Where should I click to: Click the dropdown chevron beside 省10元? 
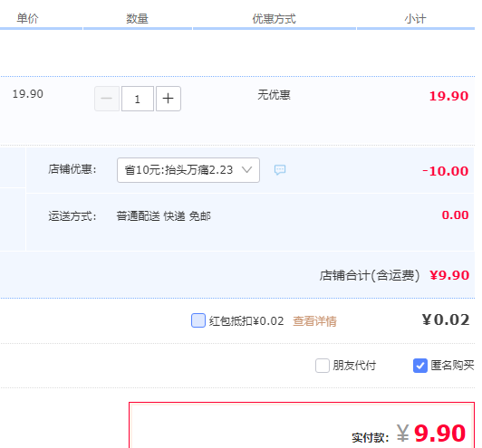tap(246, 170)
